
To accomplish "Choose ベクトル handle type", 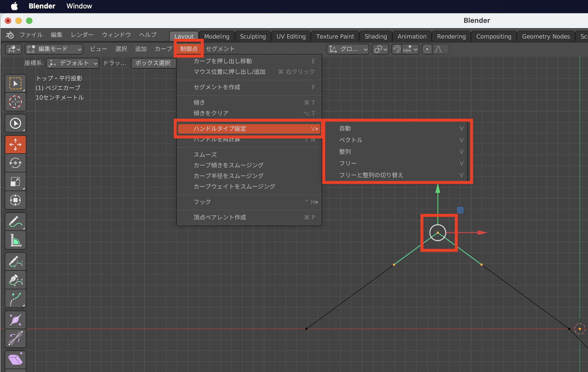I will coord(351,140).
